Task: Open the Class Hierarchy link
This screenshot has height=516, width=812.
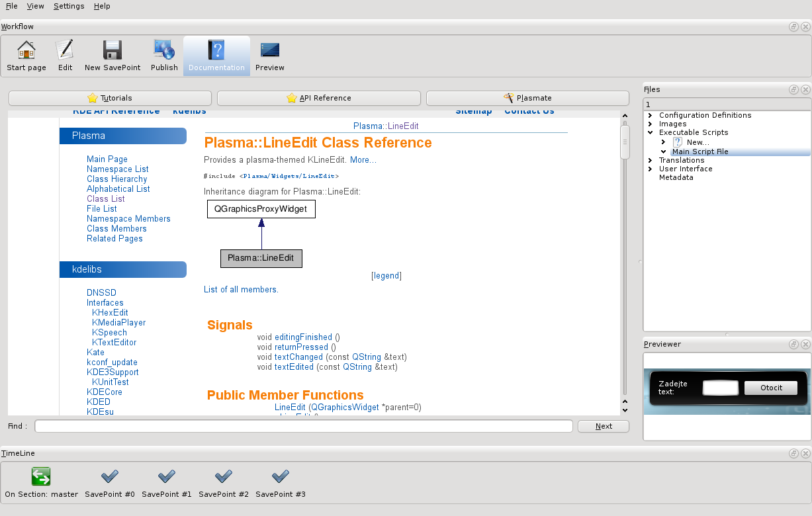Action: coord(117,179)
